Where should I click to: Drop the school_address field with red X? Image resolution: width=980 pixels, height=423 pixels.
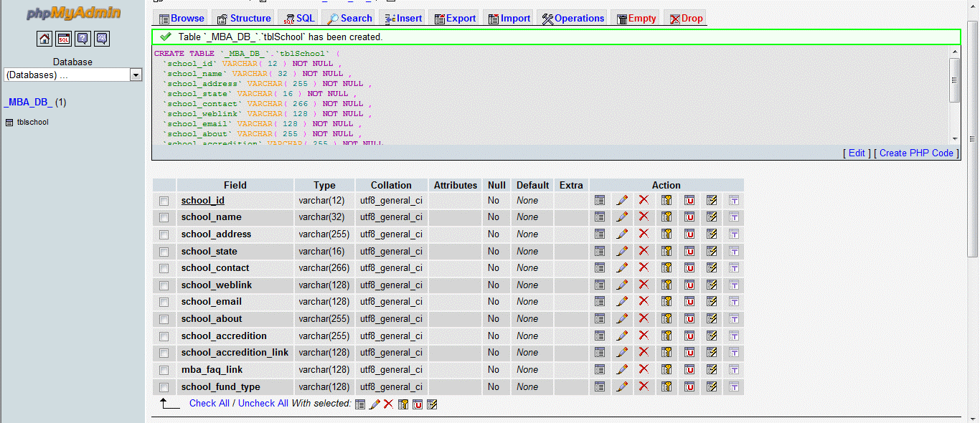pos(644,234)
